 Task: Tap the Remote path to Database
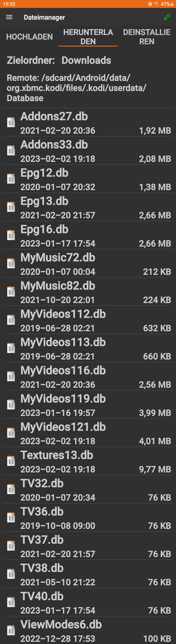76,88
